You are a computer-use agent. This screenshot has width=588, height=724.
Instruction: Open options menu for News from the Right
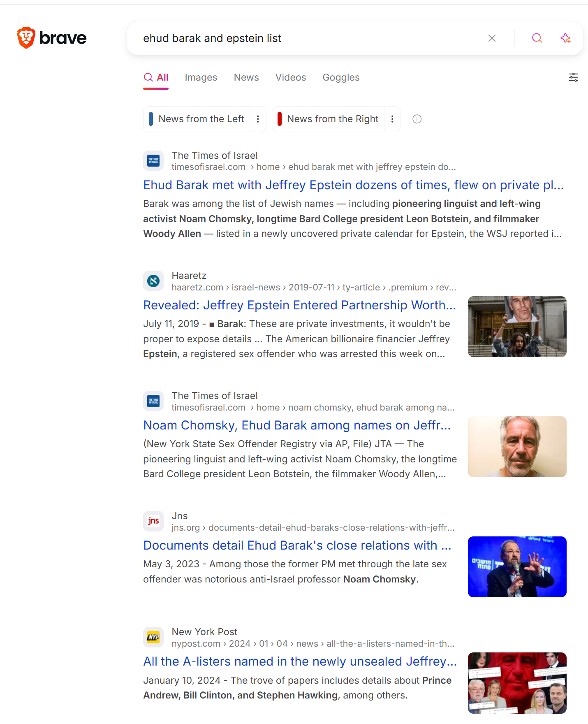click(392, 119)
